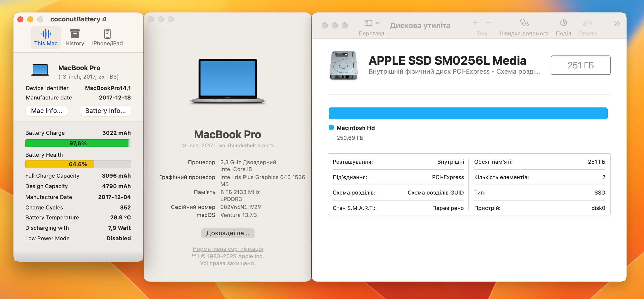Click the 250,69 ГБ volume size text
The image size is (644, 299).
pos(350,138)
